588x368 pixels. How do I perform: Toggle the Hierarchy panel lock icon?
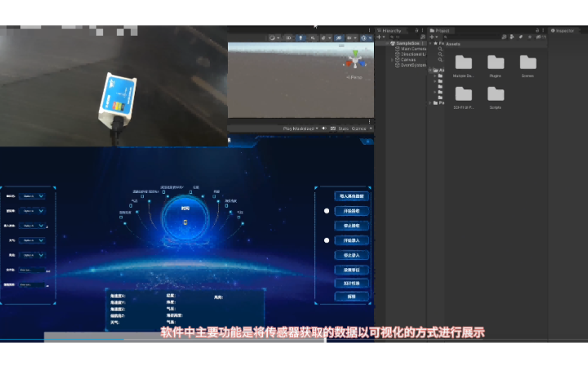pyautogui.click(x=416, y=30)
